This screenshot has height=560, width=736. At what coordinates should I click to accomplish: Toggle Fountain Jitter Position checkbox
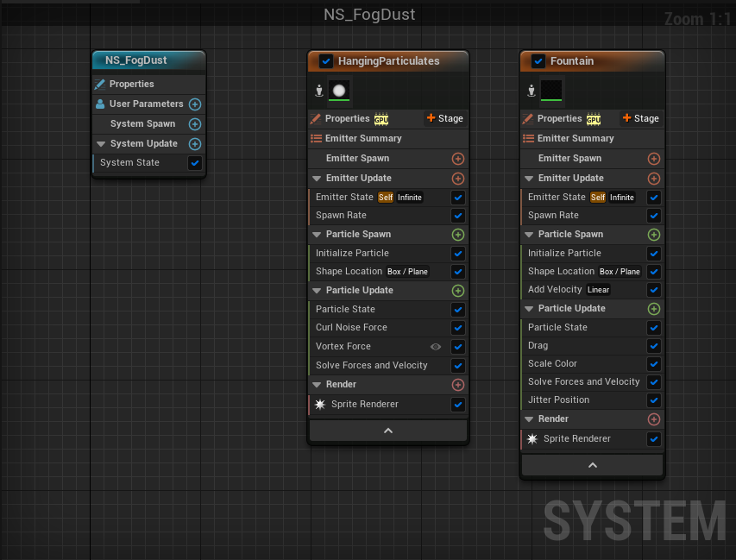point(653,400)
